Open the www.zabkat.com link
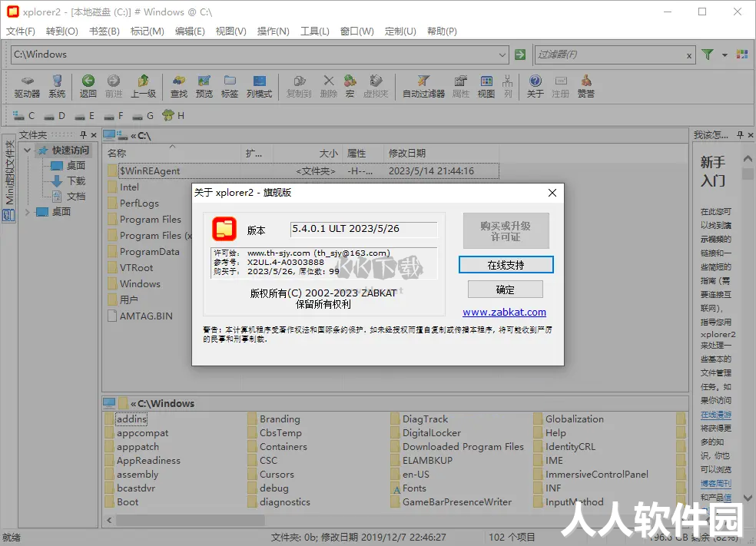Screen dimensions: 756x546 [x=504, y=312]
